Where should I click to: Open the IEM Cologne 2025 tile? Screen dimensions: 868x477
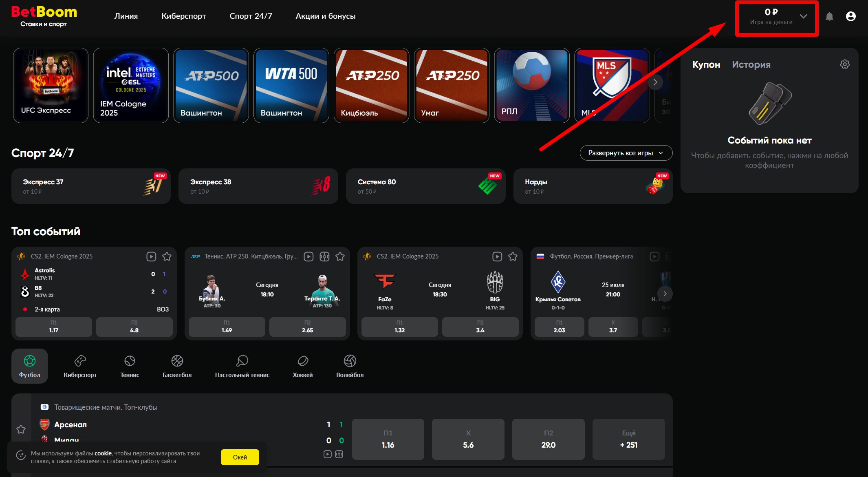tap(131, 85)
